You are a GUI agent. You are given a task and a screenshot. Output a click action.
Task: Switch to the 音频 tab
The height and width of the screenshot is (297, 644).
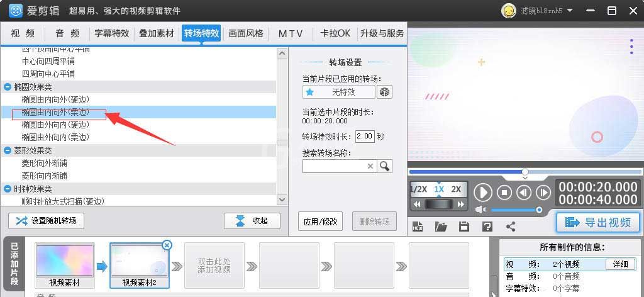(x=67, y=33)
